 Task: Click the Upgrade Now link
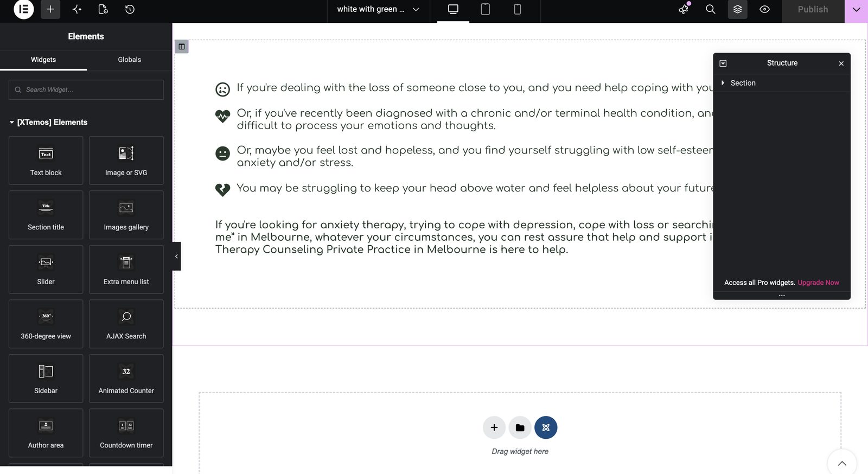818,283
